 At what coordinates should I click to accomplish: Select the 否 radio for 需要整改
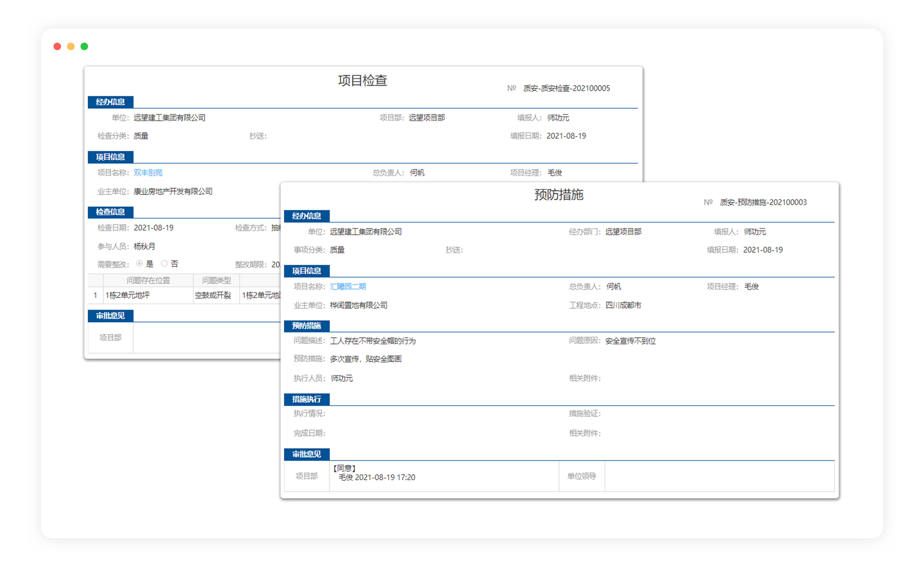tap(164, 264)
